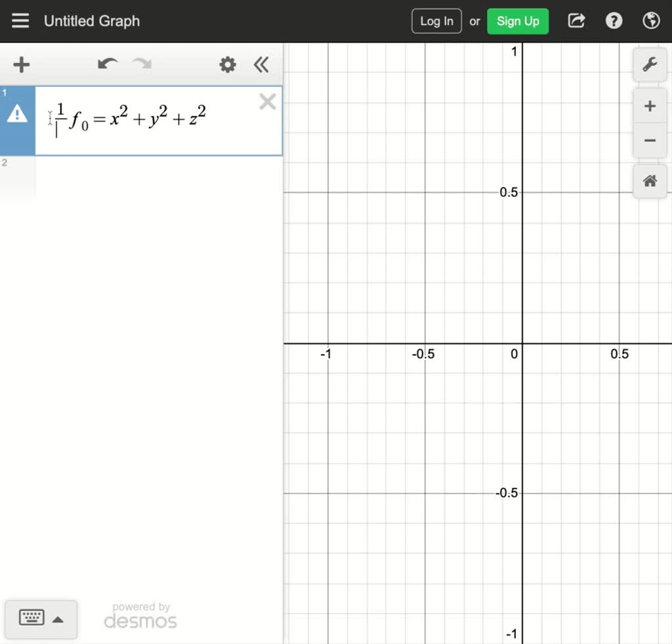Open the main hamburger menu
This screenshot has height=644, width=672.
coord(20,20)
